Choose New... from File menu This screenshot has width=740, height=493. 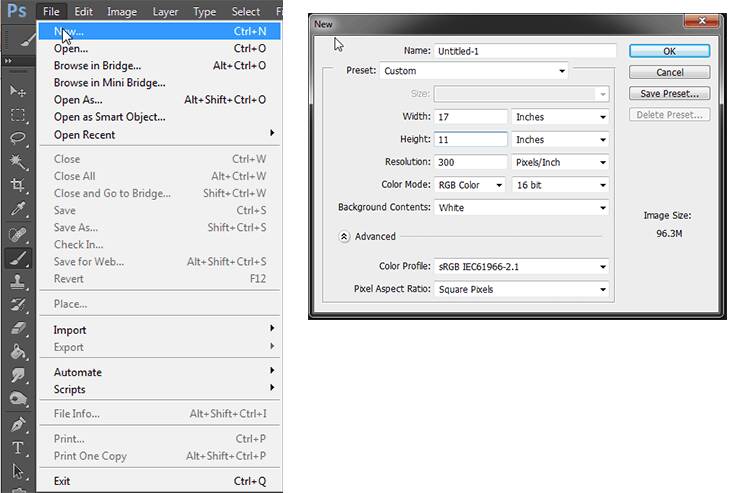pyautogui.click(x=160, y=31)
